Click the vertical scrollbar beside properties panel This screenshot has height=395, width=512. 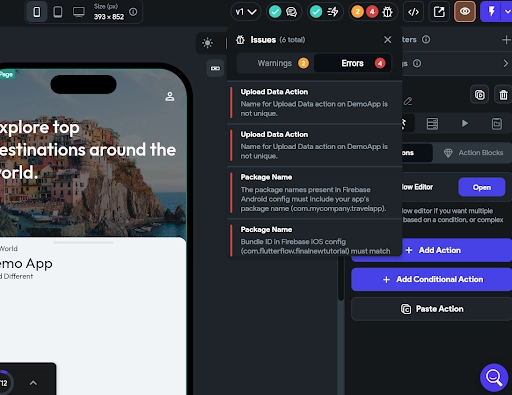click(x=340, y=278)
